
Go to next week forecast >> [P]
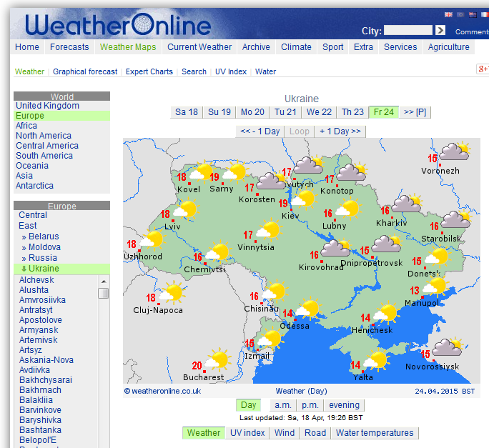tap(415, 112)
